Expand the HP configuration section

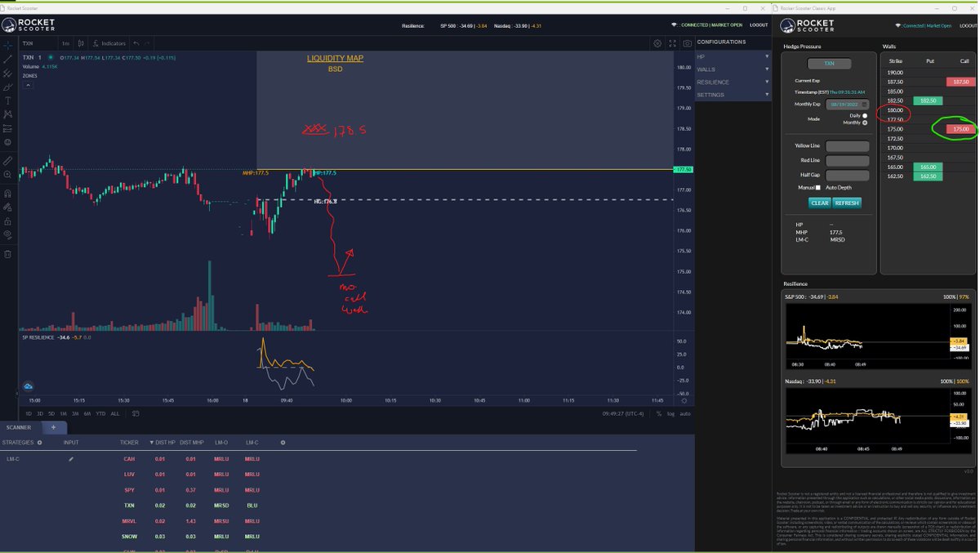coord(733,56)
